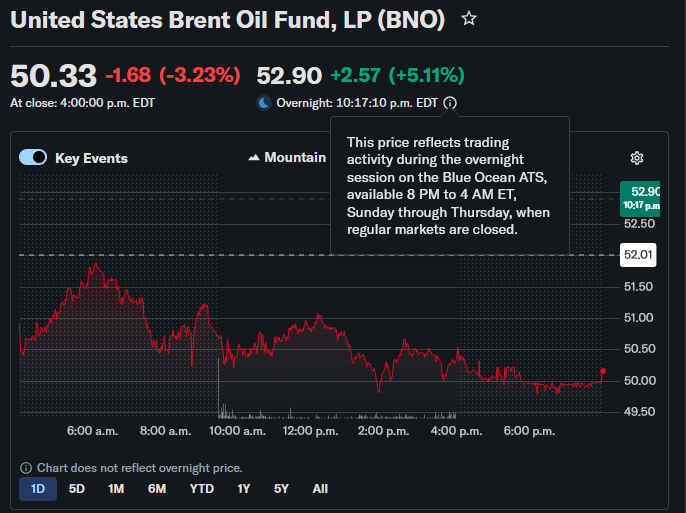Click the red last-price dot on chart
This screenshot has height=513, width=686.
[603, 371]
